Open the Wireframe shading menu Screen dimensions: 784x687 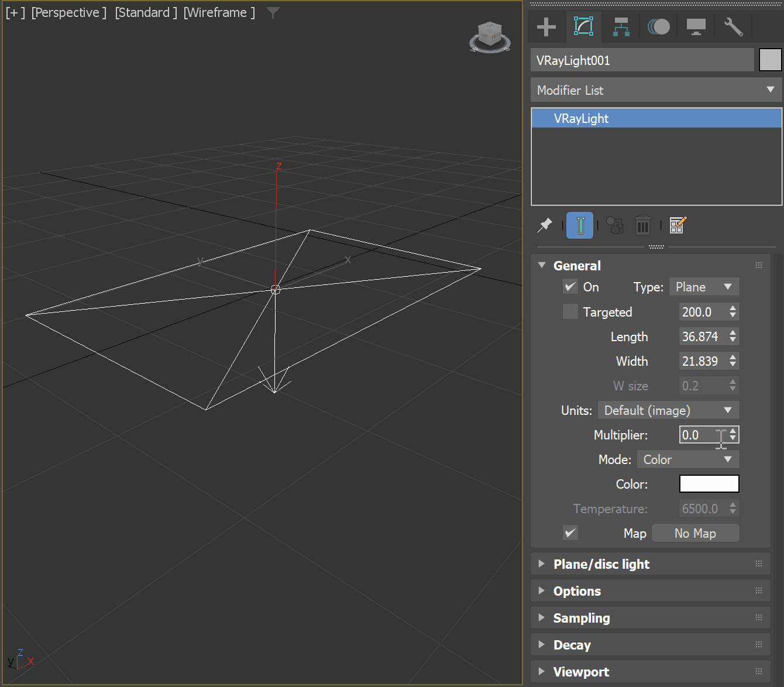(x=218, y=12)
